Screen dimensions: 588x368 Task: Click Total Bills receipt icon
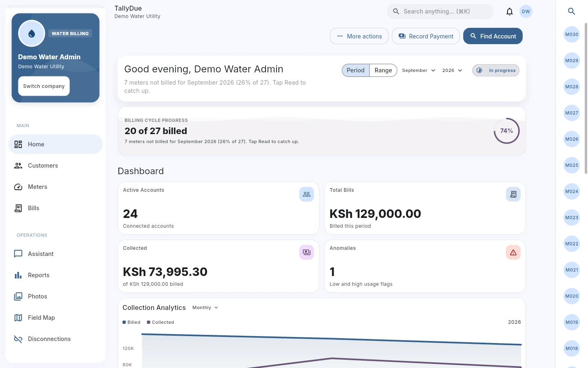[513, 194]
